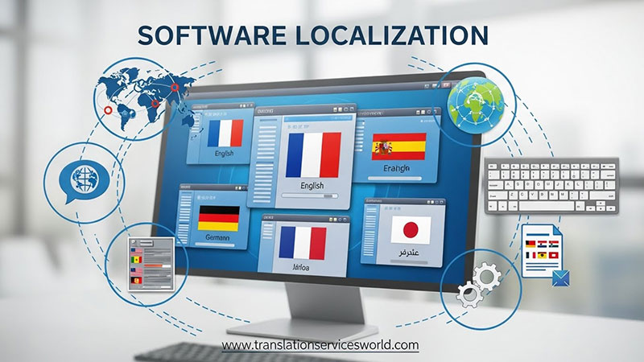644x362 pixels.
Task: Open the two gears settings icon
Action: (x=479, y=285)
